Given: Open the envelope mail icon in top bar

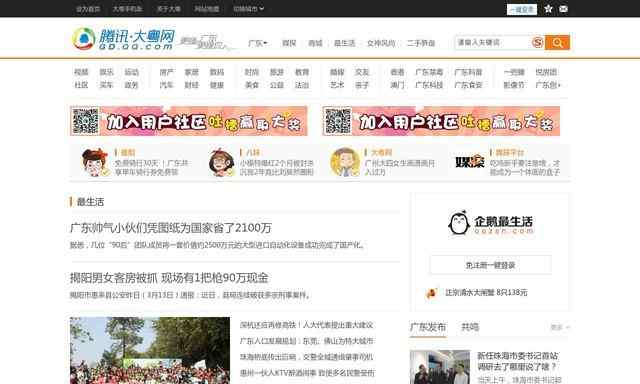Looking at the screenshot, I should [563, 9].
